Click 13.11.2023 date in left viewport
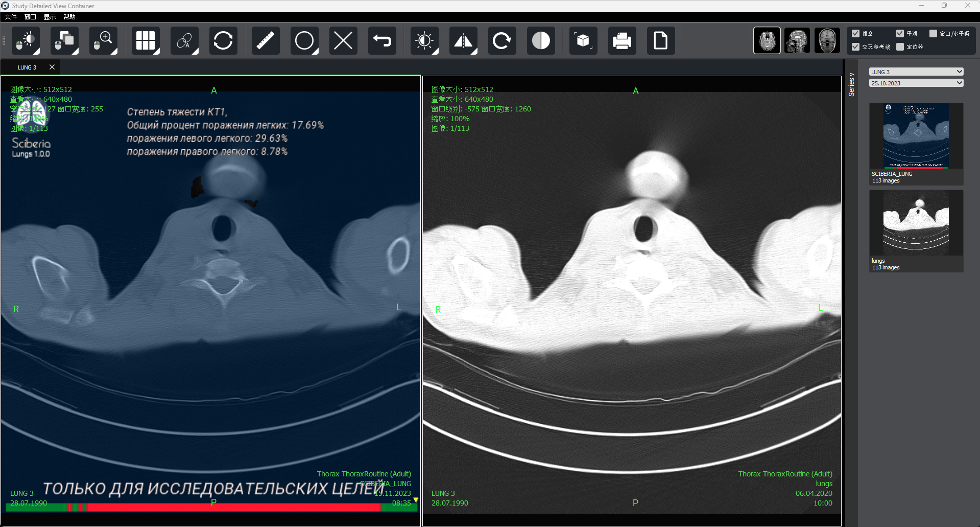 pos(392,493)
